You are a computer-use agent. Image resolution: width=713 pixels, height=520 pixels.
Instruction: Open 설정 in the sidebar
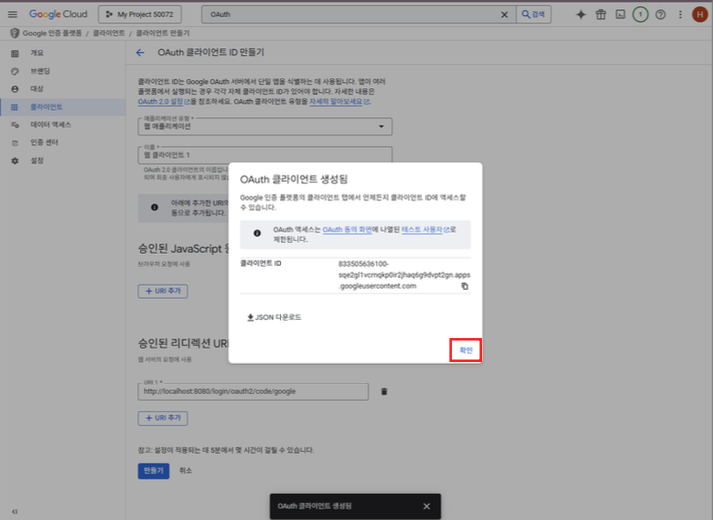click(37, 160)
